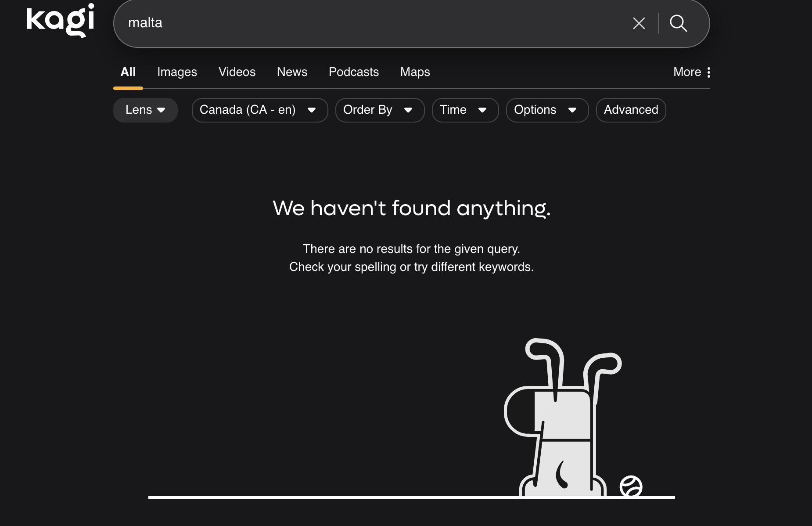812x526 pixels.
Task: Switch to the Images tab
Action: tap(177, 72)
